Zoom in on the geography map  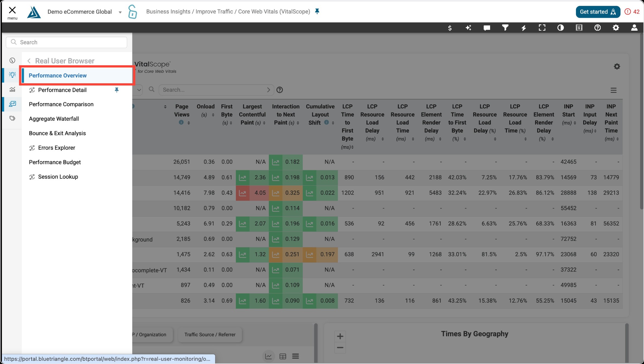pyautogui.click(x=340, y=336)
